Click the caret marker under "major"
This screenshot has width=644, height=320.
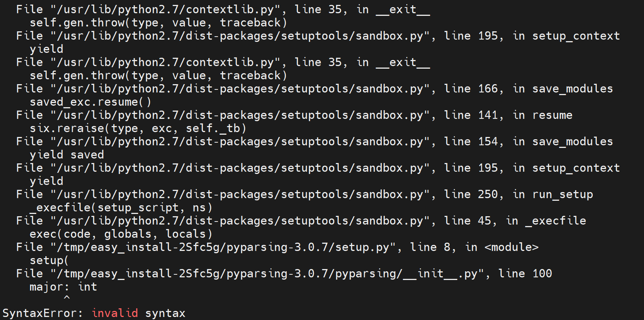point(67,298)
